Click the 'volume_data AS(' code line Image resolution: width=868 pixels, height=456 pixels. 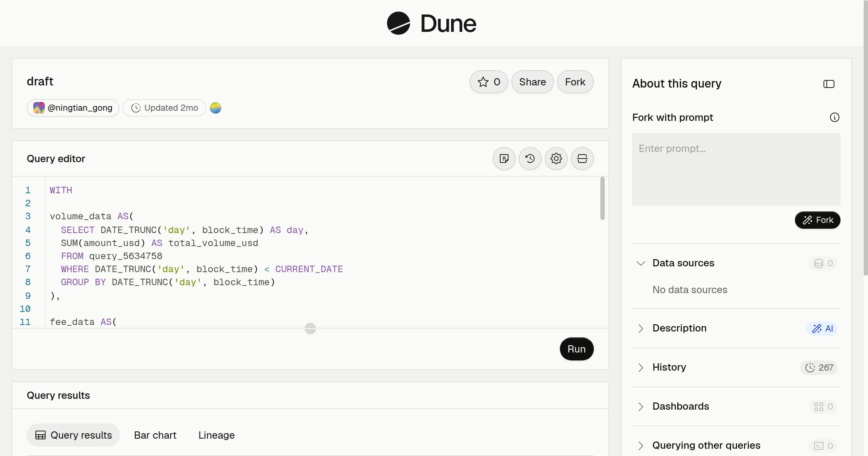tap(92, 216)
